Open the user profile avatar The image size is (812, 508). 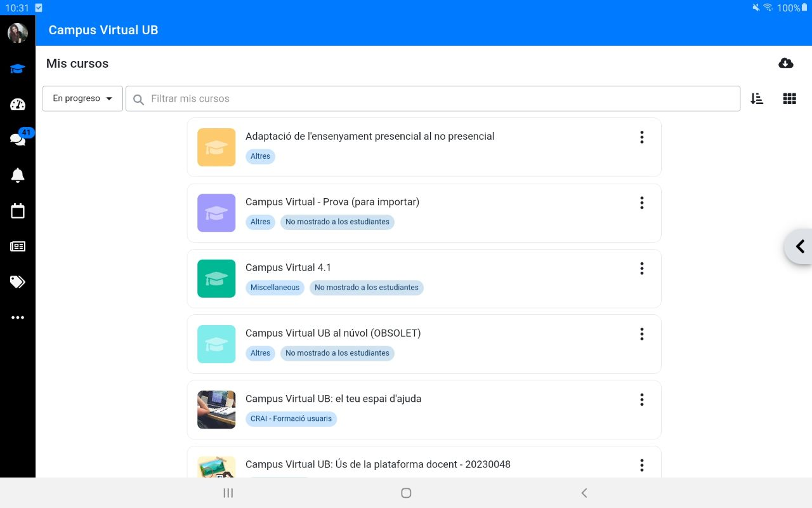pyautogui.click(x=18, y=33)
